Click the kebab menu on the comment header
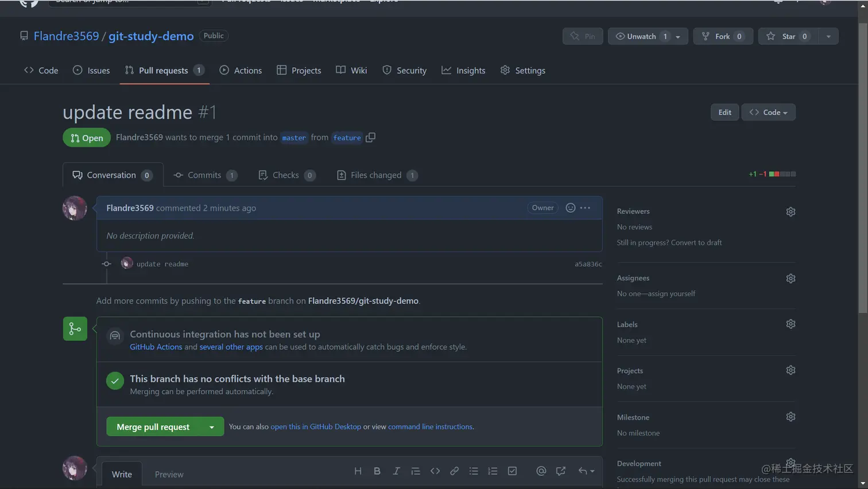This screenshot has width=868, height=489. click(585, 208)
